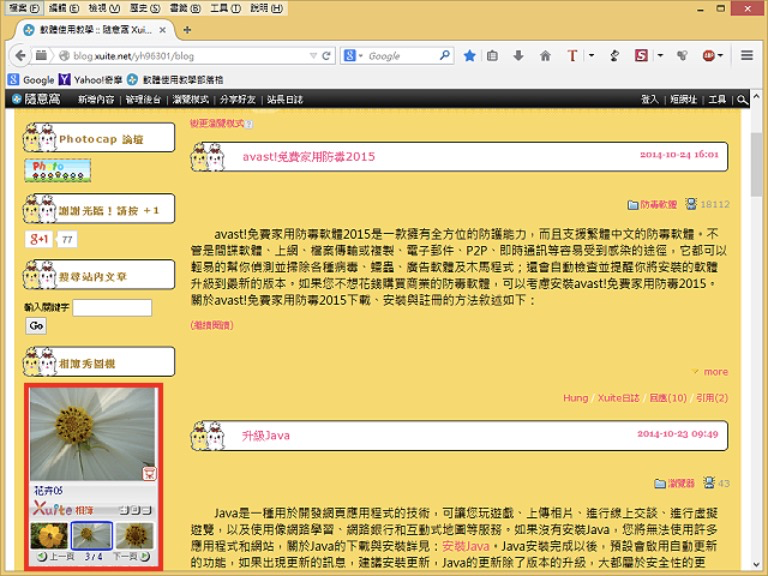This screenshot has width=770, height=576.
Task: Open the 檢視 menu
Action: pos(104,8)
